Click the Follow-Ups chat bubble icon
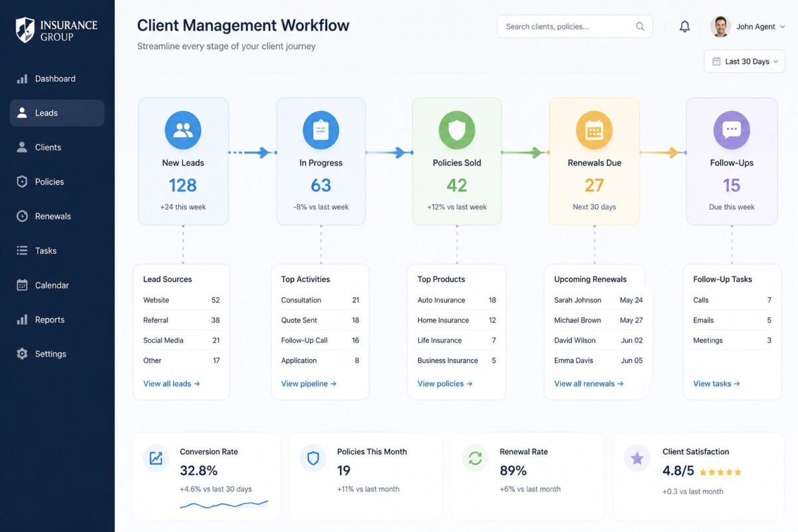This screenshot has height=532, width=798. (x=731, y=130)
